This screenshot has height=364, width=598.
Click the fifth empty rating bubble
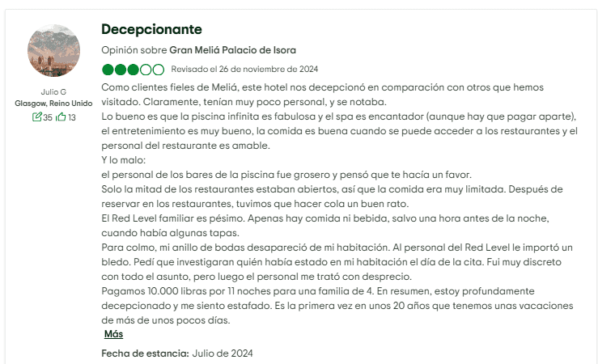[158, 70]
